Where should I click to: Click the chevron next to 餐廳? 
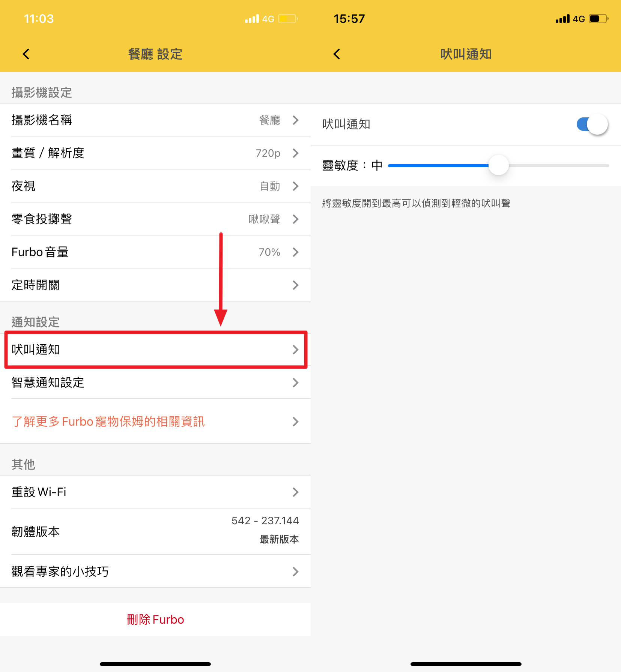point(296,120)
